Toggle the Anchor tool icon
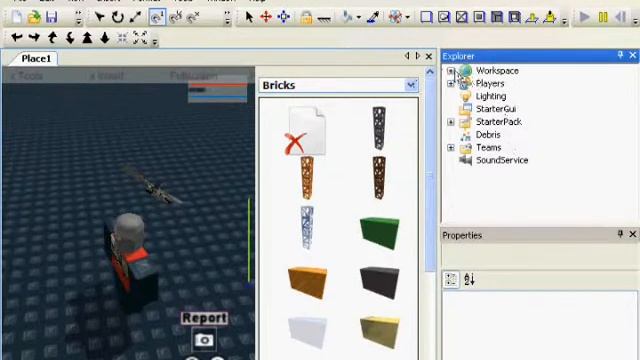 coord(324,18)
